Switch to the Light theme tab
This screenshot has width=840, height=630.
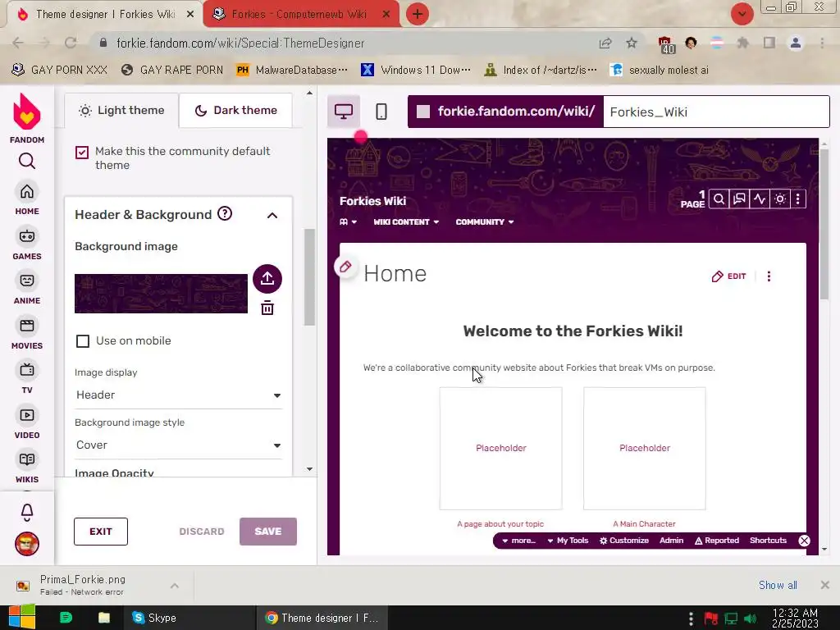121,111
